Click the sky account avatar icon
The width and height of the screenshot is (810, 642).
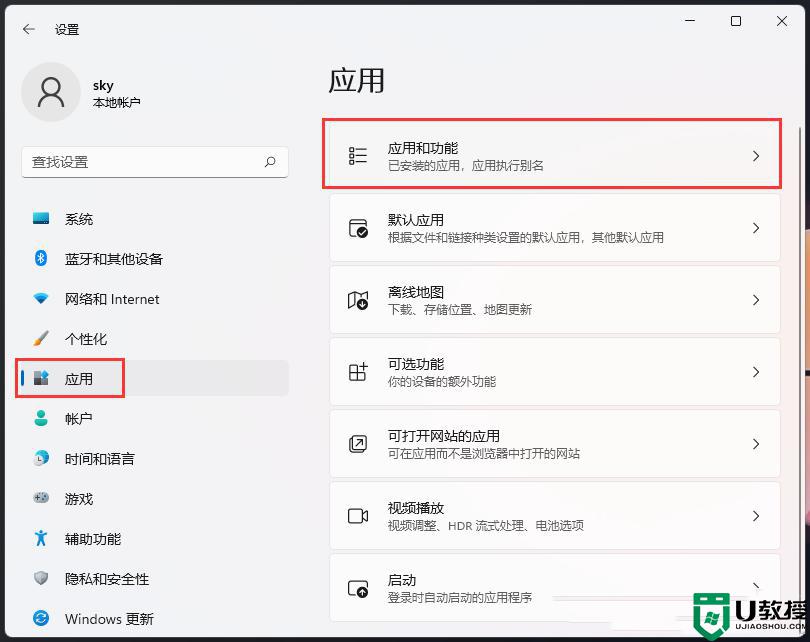(x=50, y=92)
